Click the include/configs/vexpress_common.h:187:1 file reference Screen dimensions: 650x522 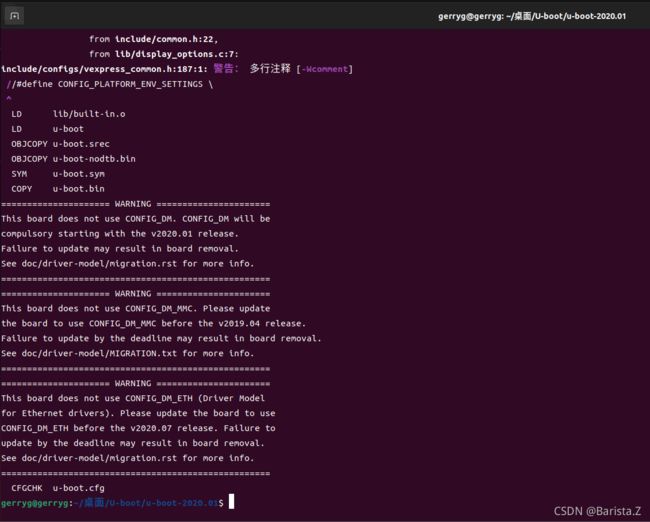click(104, 69)
